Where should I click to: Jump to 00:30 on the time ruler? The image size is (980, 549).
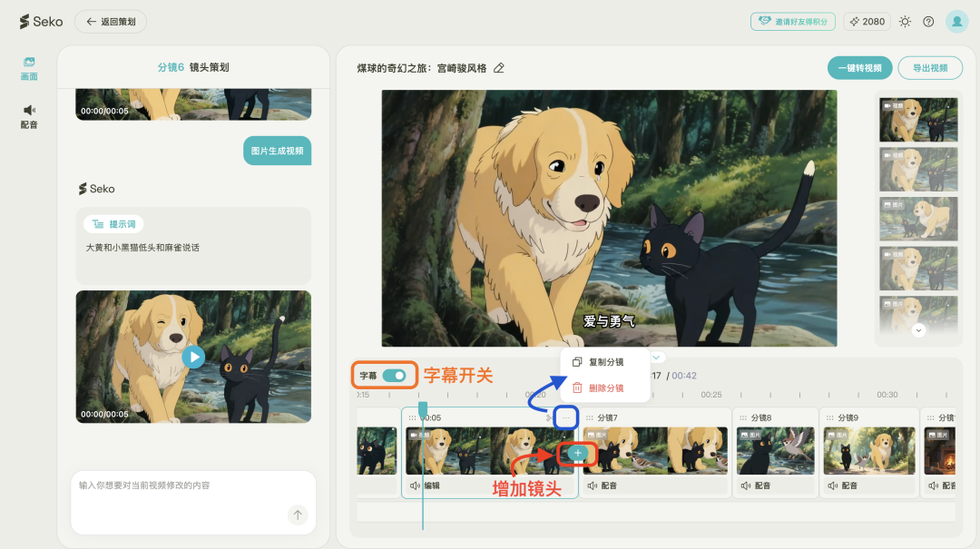(x=887, y=395)
